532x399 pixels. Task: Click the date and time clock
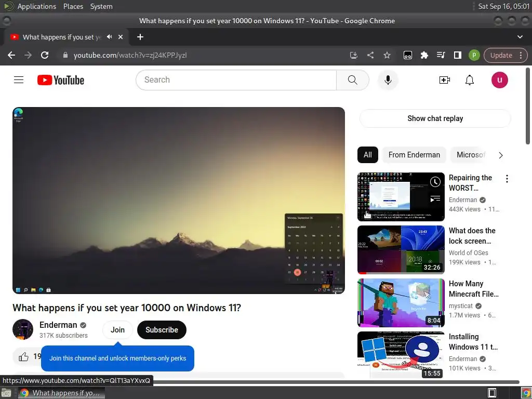coord(503,6)
